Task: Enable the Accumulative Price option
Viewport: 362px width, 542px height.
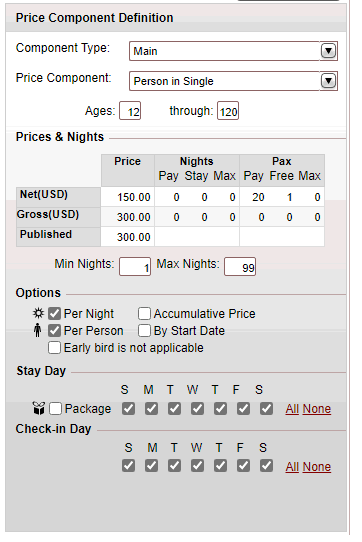Action: pos(144,314)
